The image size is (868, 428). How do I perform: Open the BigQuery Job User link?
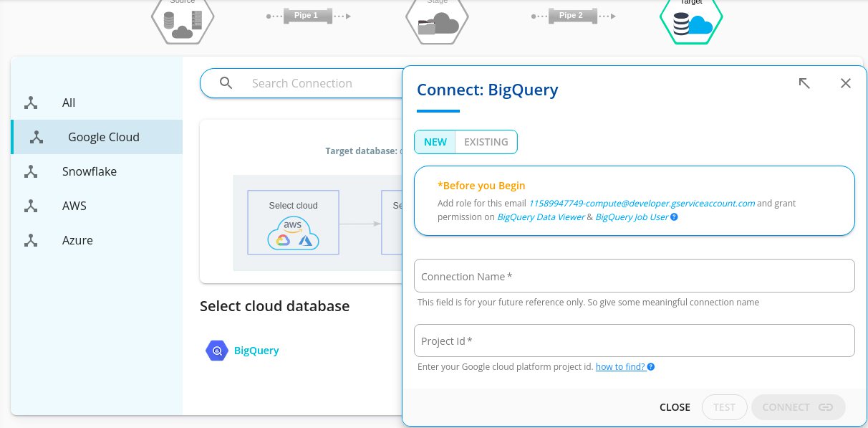(x=632, y=217)
